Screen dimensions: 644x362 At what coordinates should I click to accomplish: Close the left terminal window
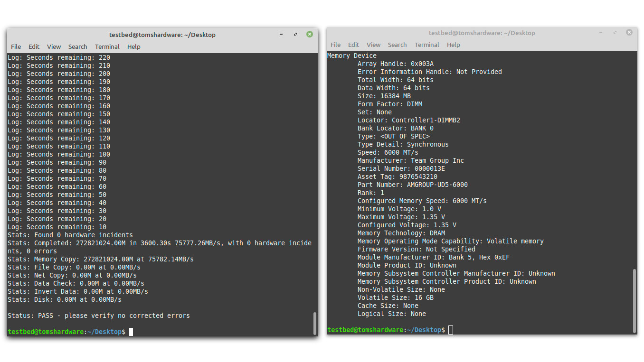click(x=309, y=34)
